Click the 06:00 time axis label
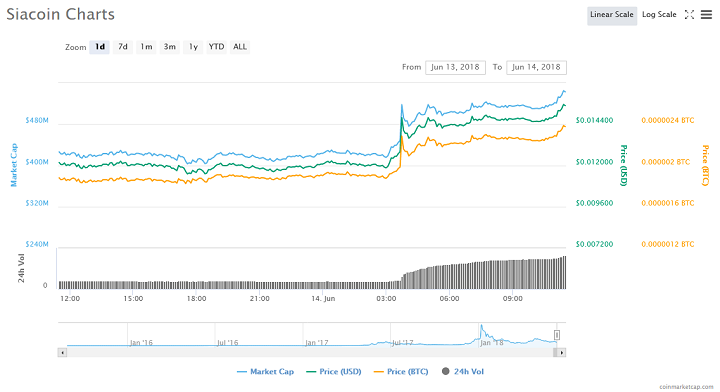Screen dimensions: 720x392 (449, 298)
